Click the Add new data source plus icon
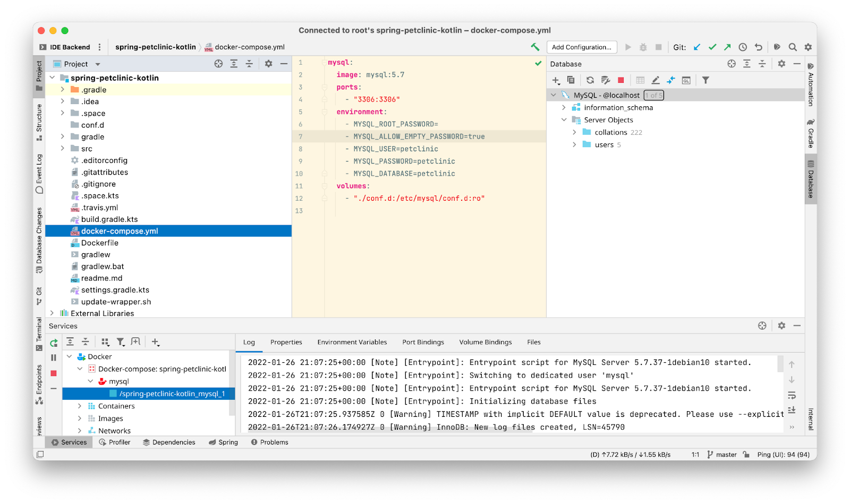The width and height of the screenshot is (850, 504). click(556, 80)
